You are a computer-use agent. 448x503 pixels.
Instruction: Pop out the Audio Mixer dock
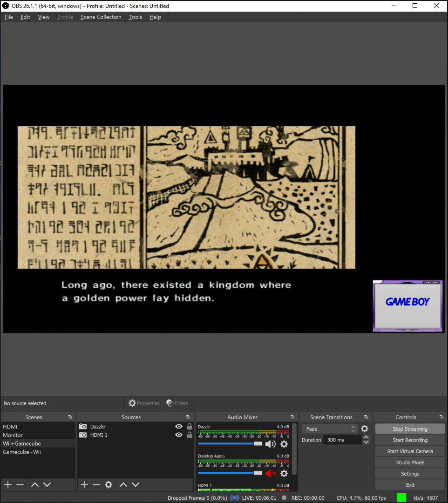tap(292, 417)
